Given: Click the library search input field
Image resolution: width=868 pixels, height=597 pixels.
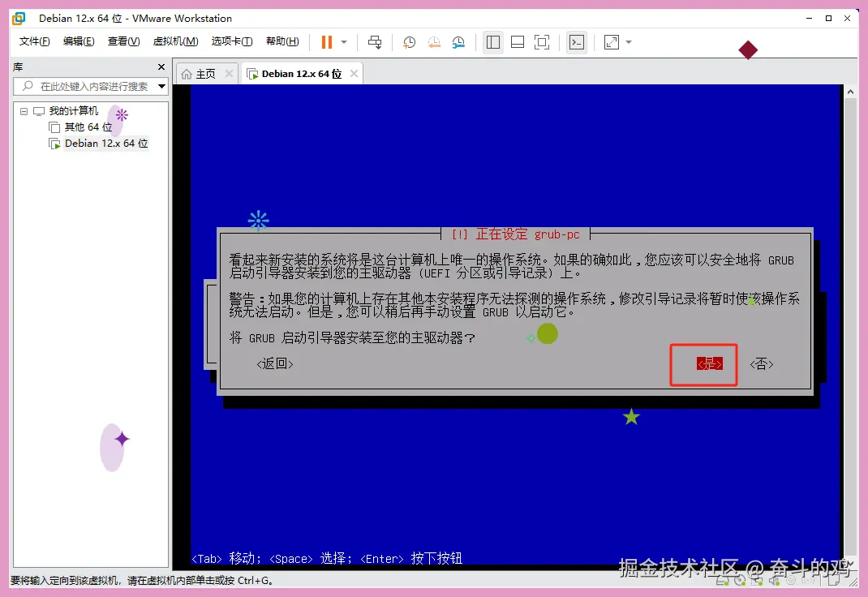Looking at the screenshot, I should click(88, 86).
